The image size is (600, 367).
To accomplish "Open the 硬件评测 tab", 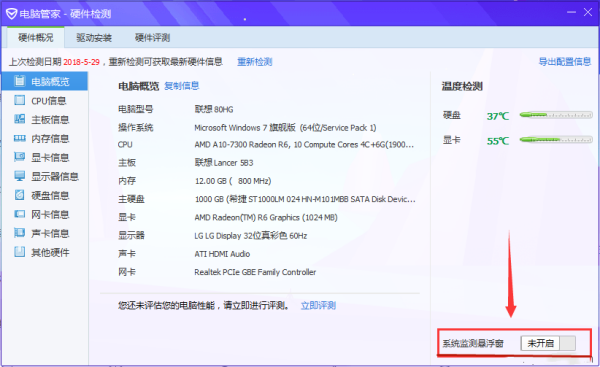I will (x=152, y=38).
